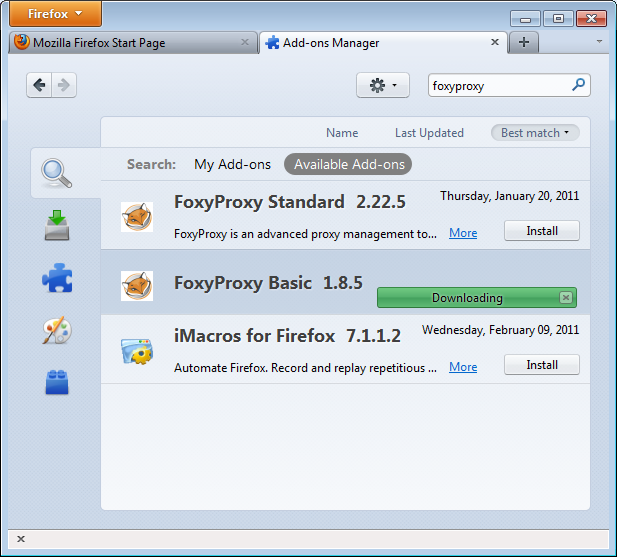This screenshot has width=617, height=557.
Task: Click More link for iMacros for Firefox
Action: pos(462,367)
